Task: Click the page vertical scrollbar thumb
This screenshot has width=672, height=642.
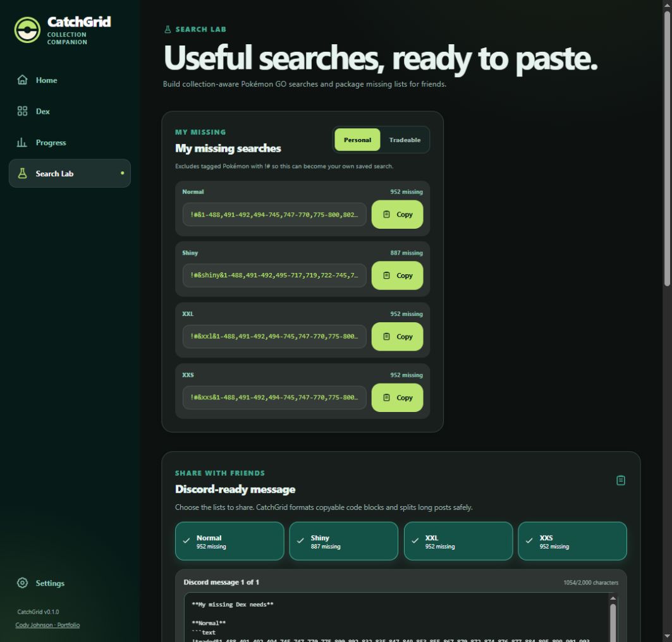Action: tap(667, 148)
